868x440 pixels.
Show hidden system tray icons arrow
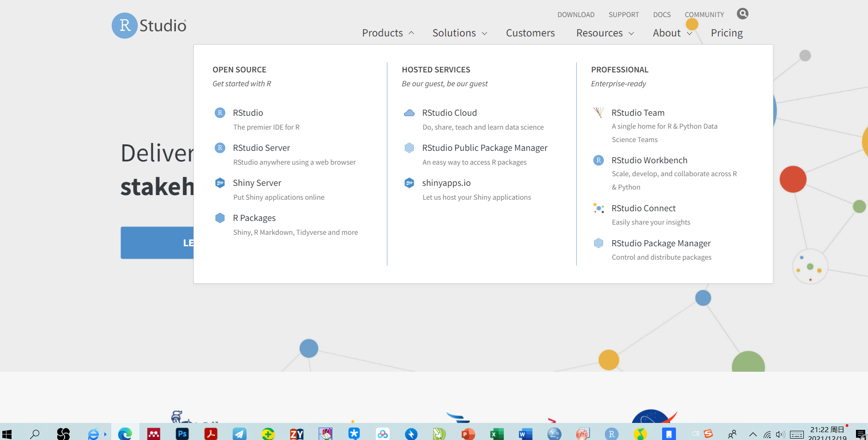pos(753,434)
